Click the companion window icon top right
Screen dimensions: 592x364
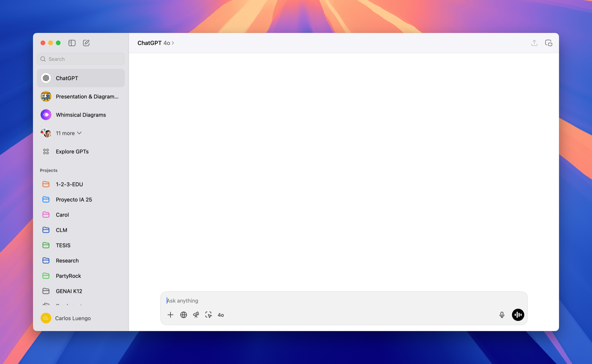pyautogui.click(x=549, y=43)
